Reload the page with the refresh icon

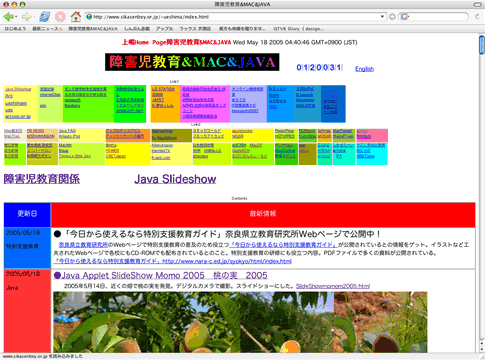click(x=44, y=16)
